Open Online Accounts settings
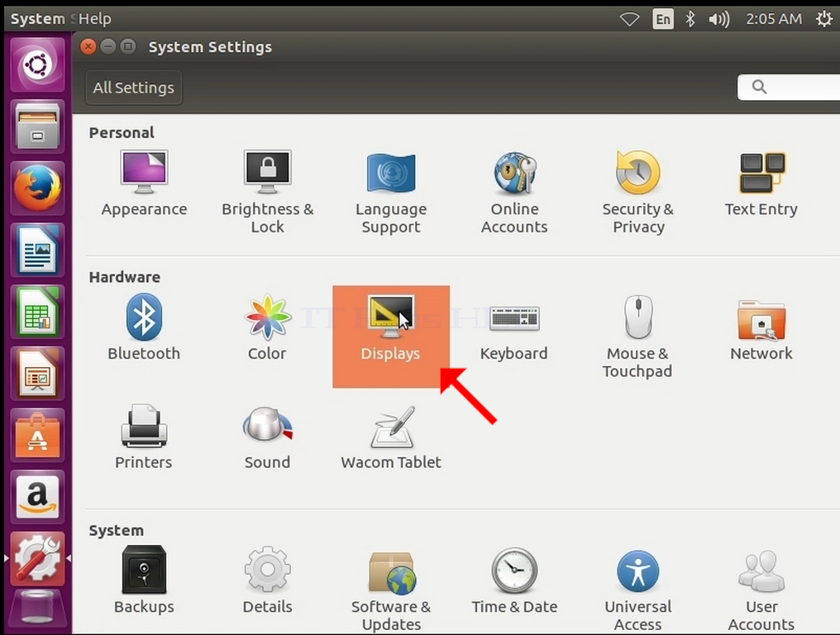Image resolution: width=840 pixels, height=635 pixels. (514, 192)
